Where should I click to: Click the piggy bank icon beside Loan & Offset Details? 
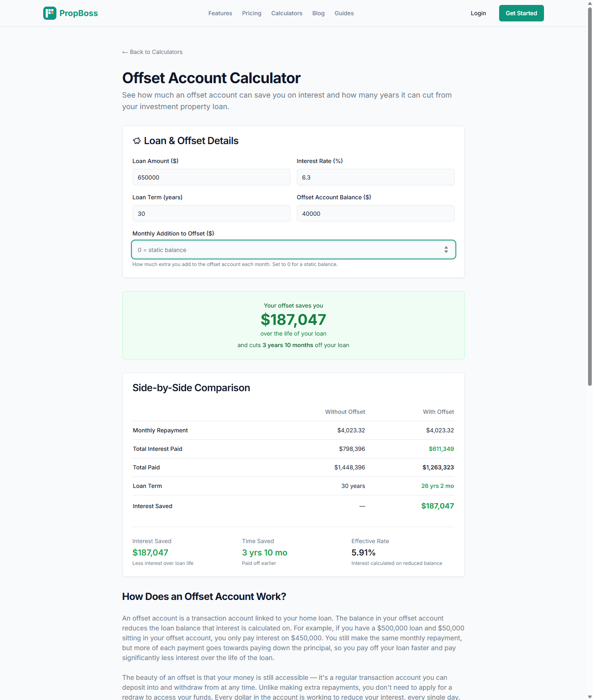pos(137,141)
